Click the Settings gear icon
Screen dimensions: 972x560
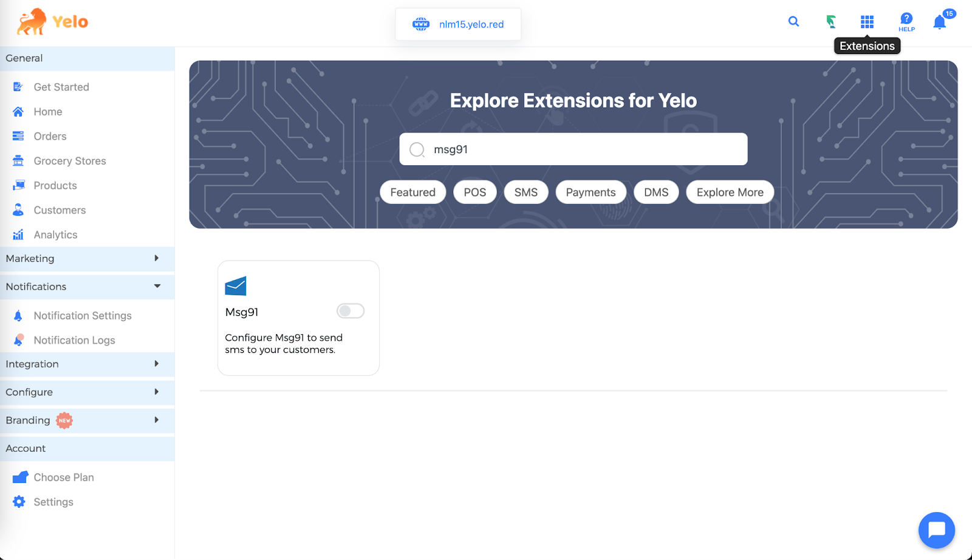(19, 502)
